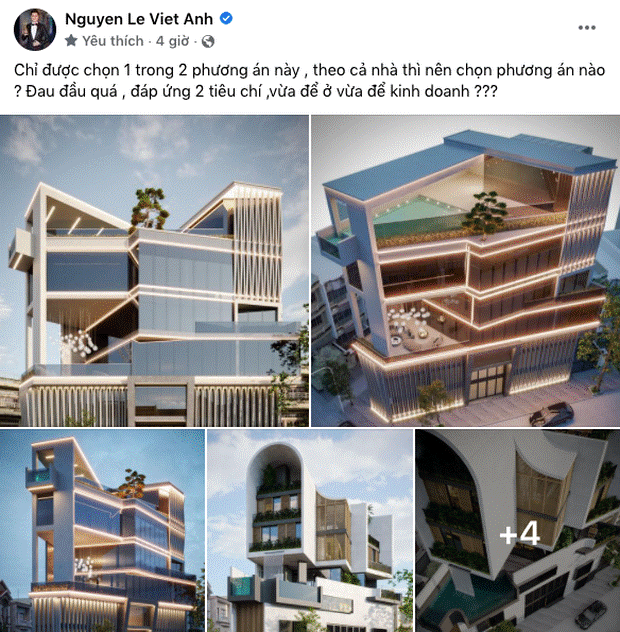Screen dimensions: 620x632
Task: Open the +4 more photos thumbnail
Action: (x=518, y=530)
